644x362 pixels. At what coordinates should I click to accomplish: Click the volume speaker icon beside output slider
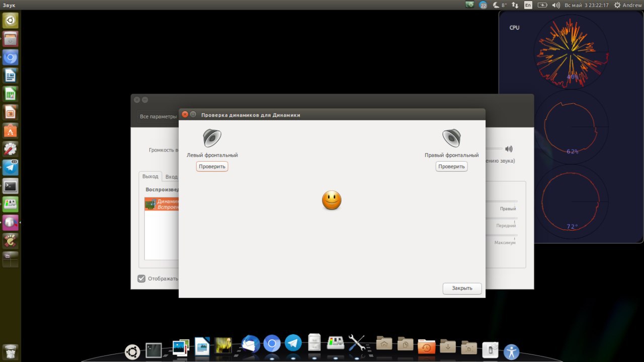click(x=509, y=149)
